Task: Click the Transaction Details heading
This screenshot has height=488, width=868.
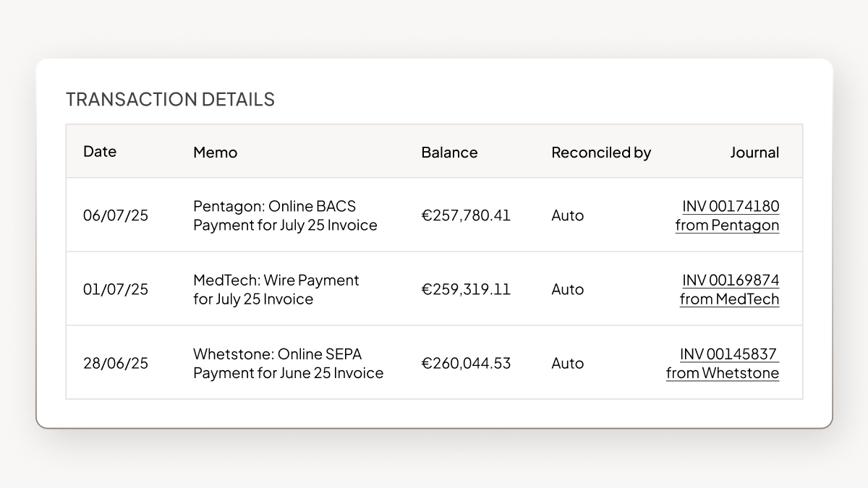Action: [170, 99]
